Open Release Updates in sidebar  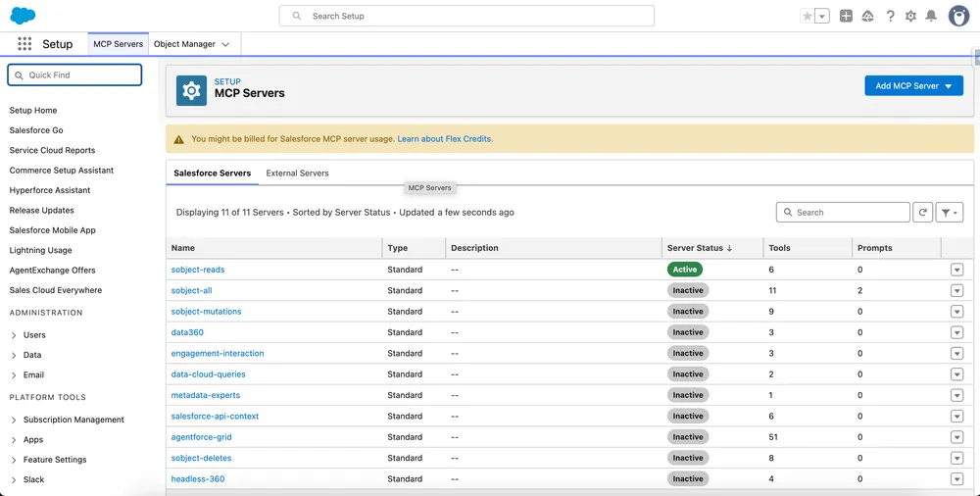[42, 210]
